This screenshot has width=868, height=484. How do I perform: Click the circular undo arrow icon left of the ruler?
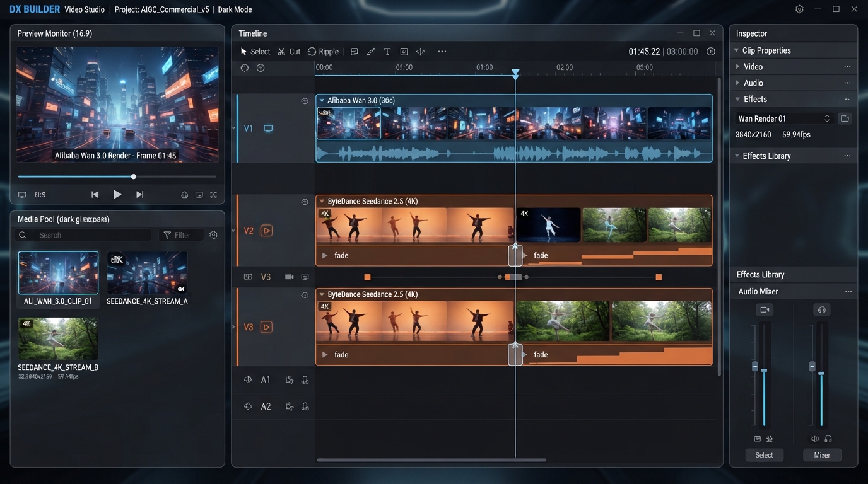click(245, 68)
